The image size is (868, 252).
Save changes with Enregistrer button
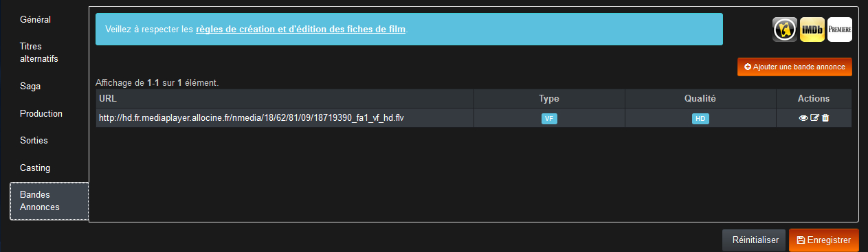coord(824,240)
